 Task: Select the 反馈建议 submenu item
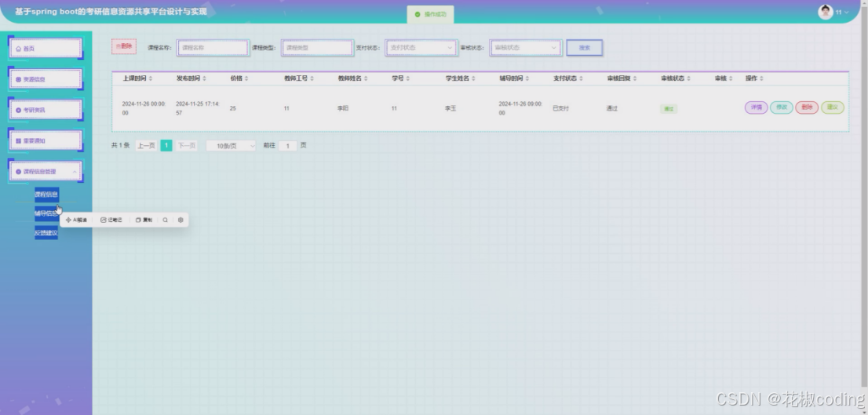tap(46, 233)
